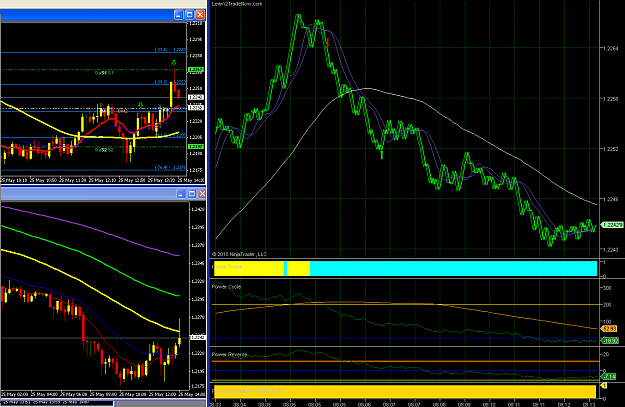Click the 1.2420 axis label in the lower-left chart
Viewport: 625px width, 407px height.
(198, 209)
